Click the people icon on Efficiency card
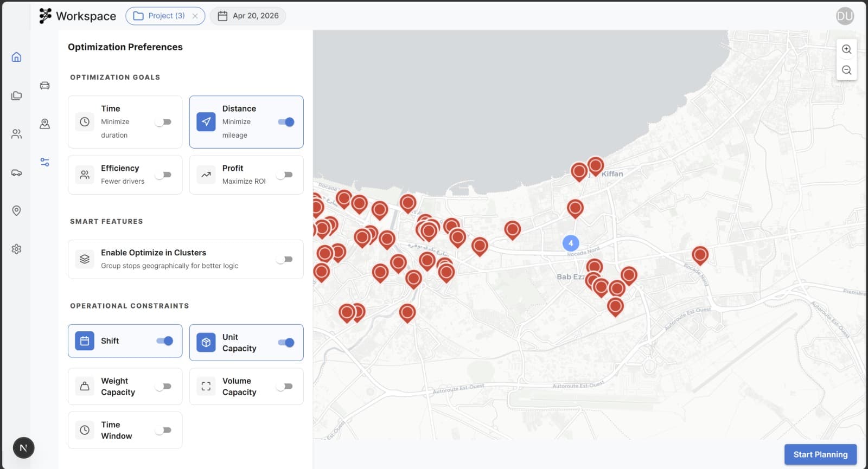This screenshot has width=868, height=469. coord(85,175)
